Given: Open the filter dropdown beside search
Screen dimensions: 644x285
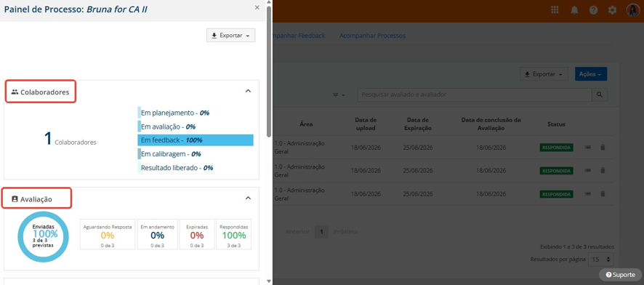Looking at the screenshot, I should (x=339, y=95).
